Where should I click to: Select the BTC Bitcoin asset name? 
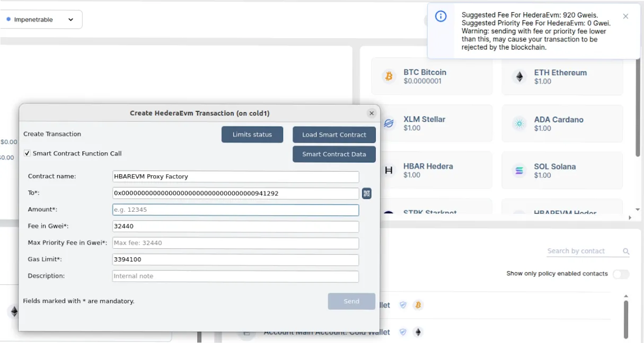[x=425, y=73]
